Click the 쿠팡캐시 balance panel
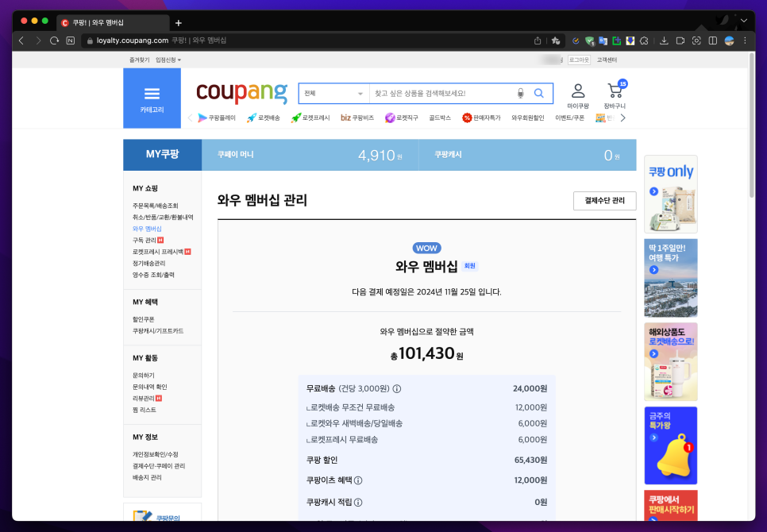 click(528, 155)
